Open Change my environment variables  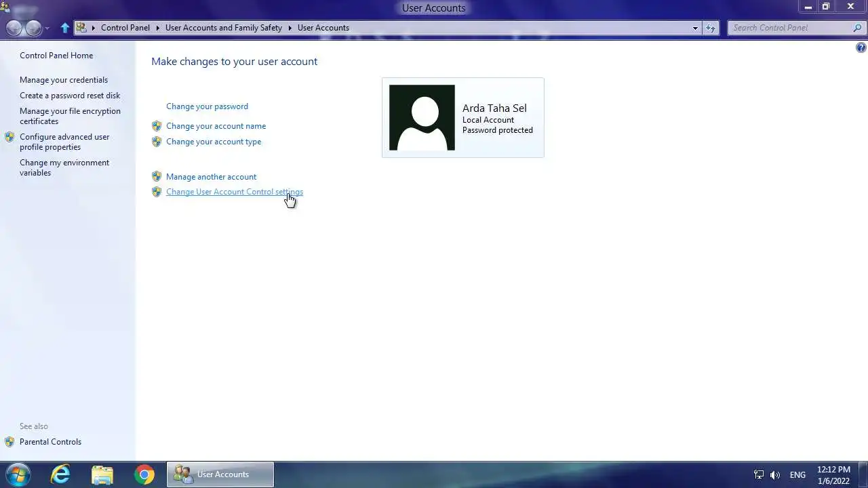coord(64,167)
